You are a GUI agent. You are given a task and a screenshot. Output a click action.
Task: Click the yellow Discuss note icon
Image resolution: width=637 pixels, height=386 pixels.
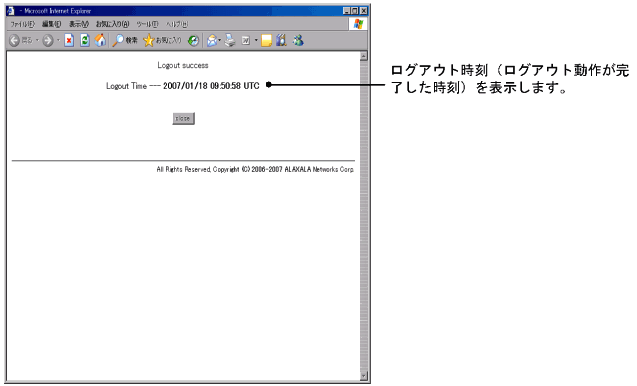point(266,40)
